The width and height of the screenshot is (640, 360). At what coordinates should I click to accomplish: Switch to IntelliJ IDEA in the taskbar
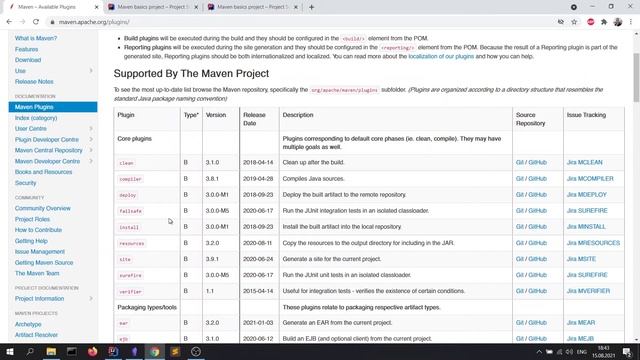click(113, 351)
